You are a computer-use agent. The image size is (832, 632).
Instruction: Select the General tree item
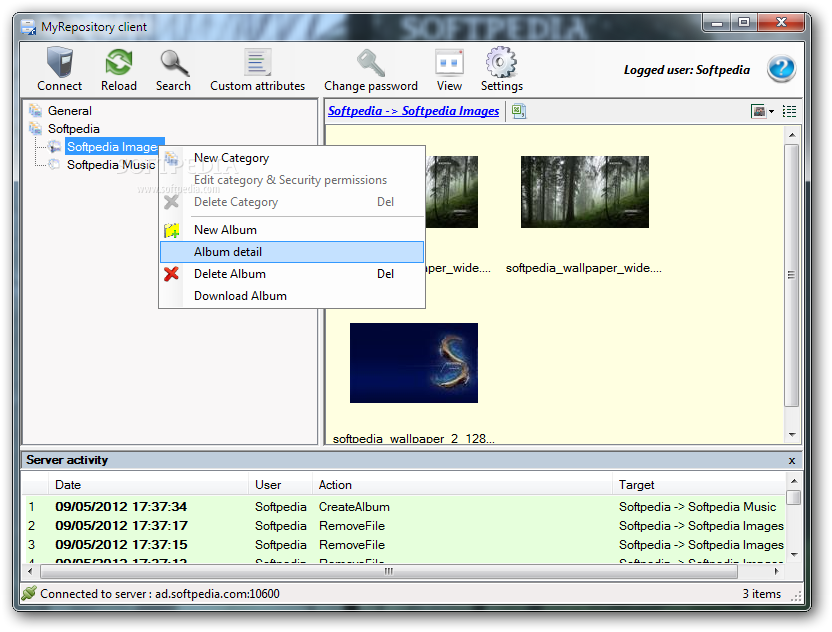click(70, 110)
